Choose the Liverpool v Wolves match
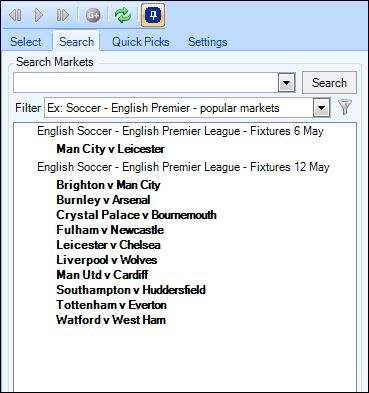The height and width of the screenshot is (393, 369). pyautogui.click(x=107, y=260)
